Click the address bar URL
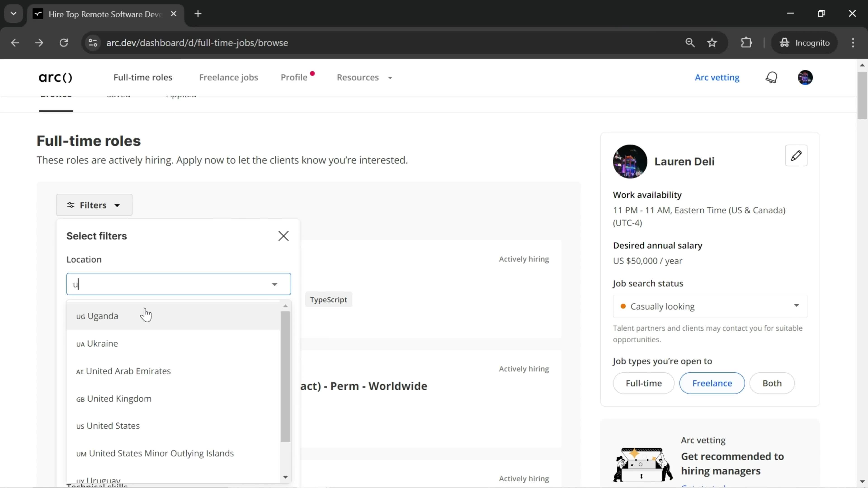868x488 pixels. pos(197,43)
